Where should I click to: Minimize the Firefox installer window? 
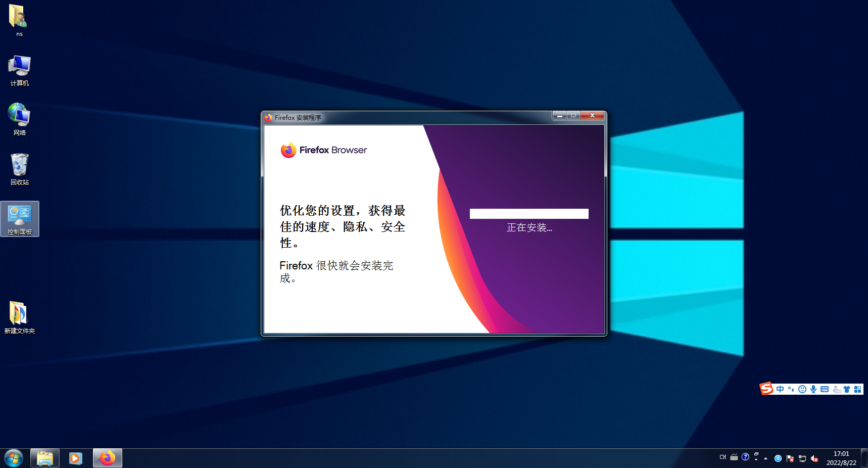[x=559, y=116]
